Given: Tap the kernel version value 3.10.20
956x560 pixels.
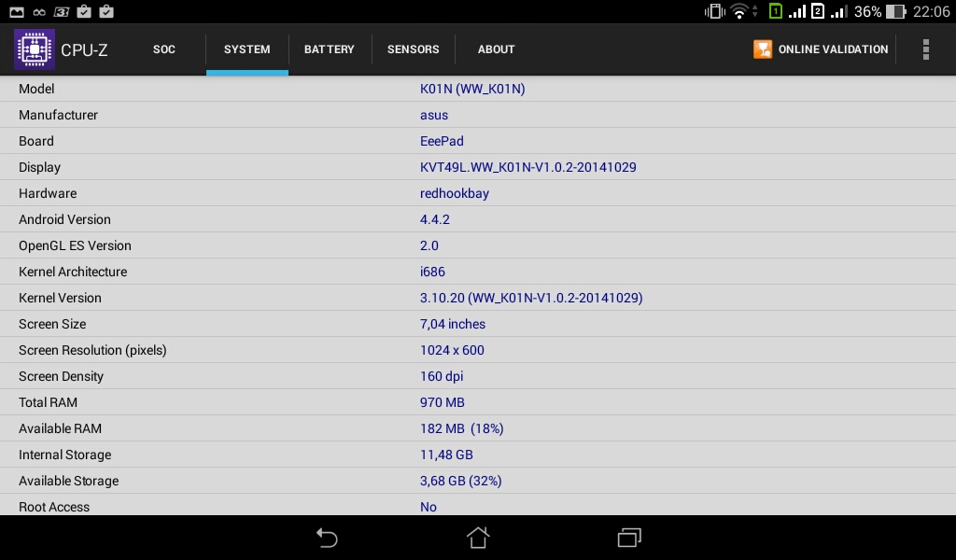Looking at the screenshot, I should click(531, 299).
